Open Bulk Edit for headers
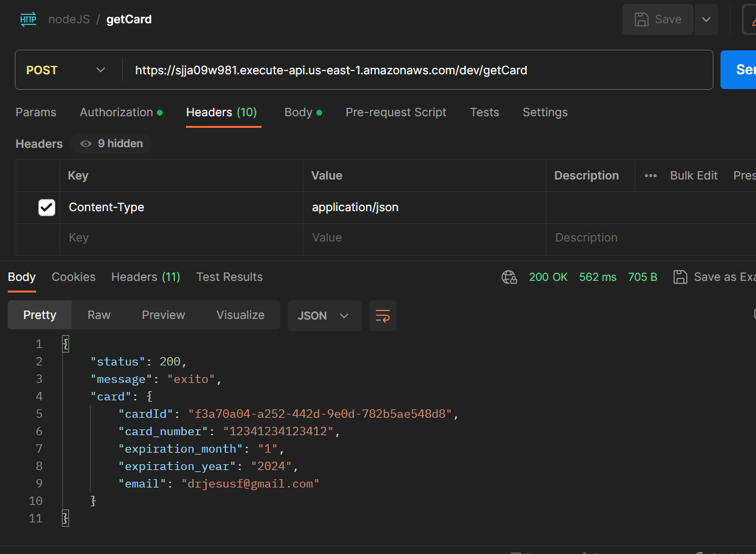 click(x=693, y=175)
